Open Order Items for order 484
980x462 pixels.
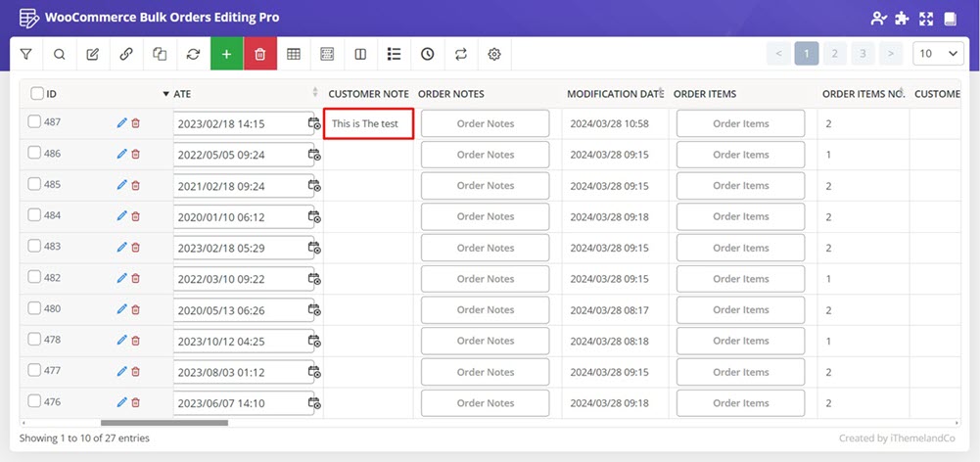[x=740, y=216]
